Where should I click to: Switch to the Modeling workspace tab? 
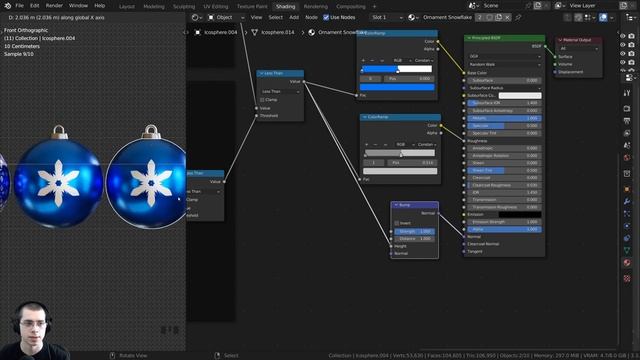(154, 7)
